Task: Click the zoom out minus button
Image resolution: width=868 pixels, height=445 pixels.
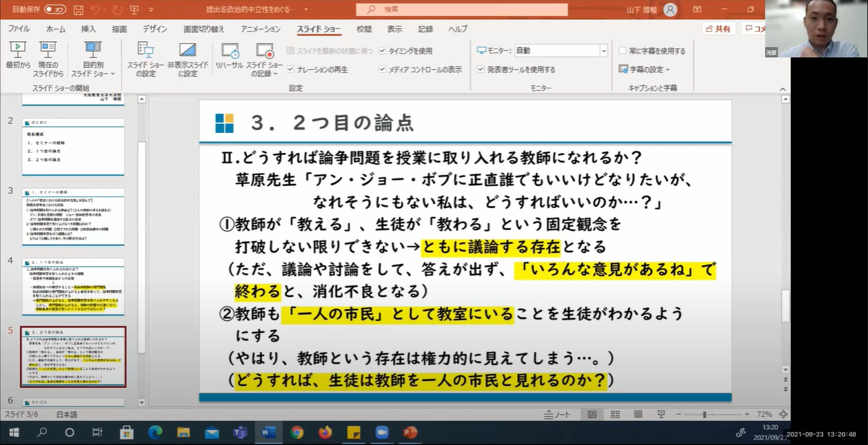Action: pos(680,415)
